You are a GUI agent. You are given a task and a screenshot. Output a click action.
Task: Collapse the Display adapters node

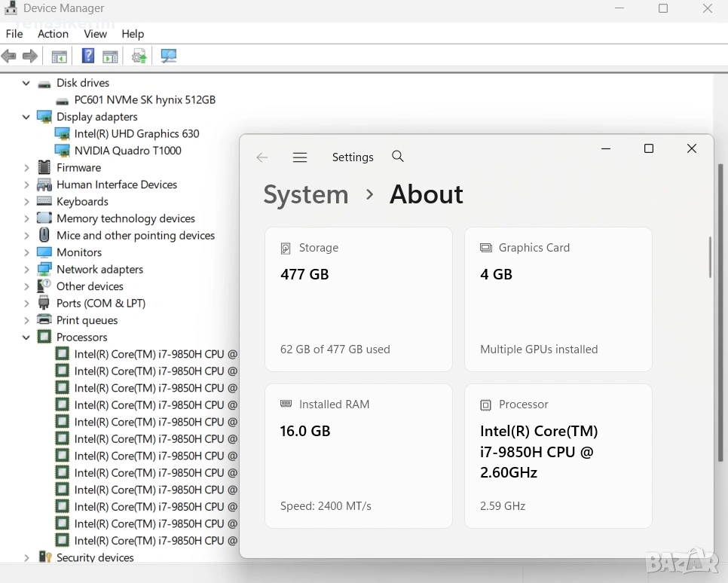[x=26, y=117]
